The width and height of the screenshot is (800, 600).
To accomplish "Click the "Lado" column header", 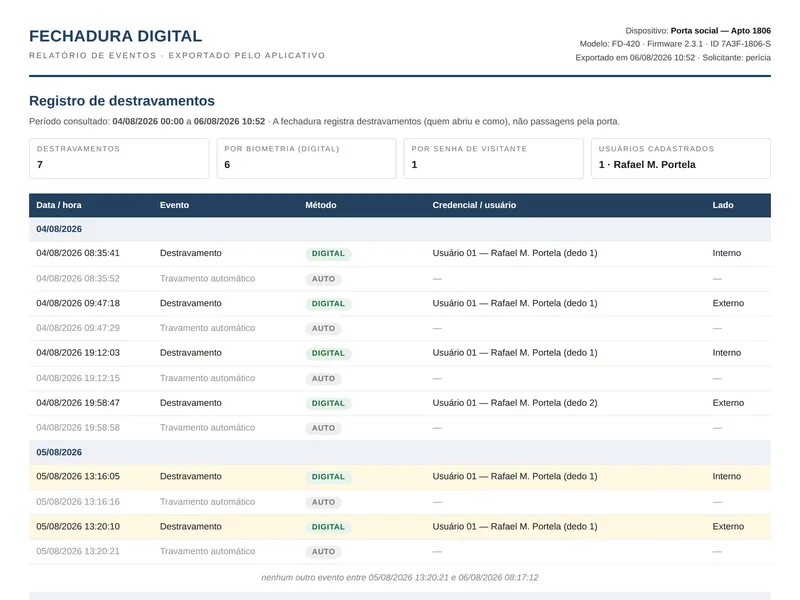I will click(x=723, y=205).
